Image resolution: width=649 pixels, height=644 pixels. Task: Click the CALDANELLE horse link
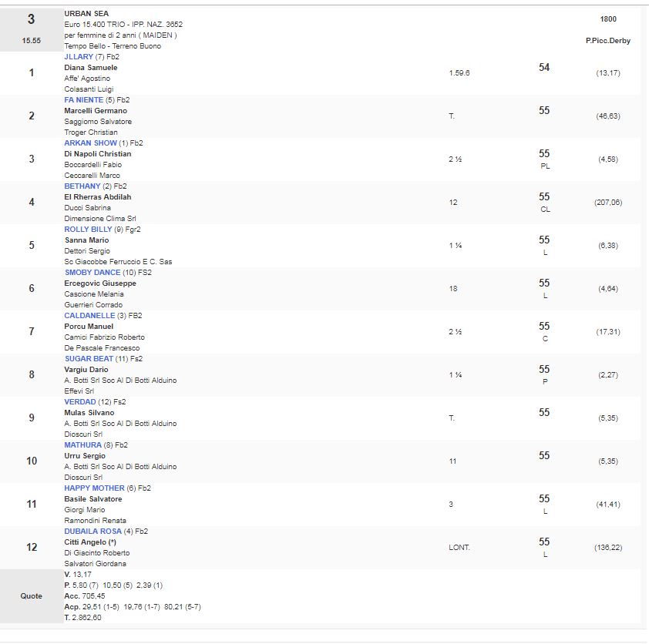point(89,316)
